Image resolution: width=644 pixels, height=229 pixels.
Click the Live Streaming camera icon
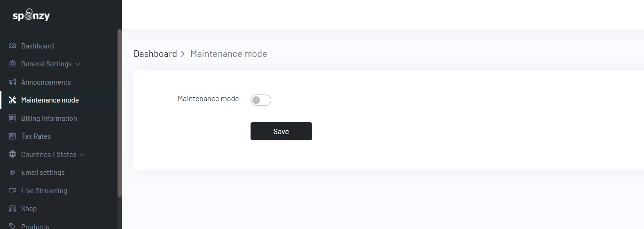coord(13,190)
